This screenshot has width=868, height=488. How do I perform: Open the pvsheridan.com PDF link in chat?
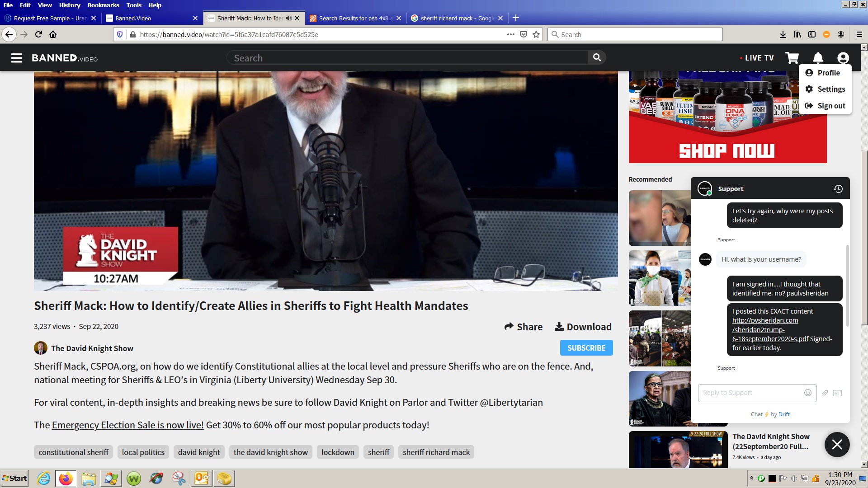770,329
